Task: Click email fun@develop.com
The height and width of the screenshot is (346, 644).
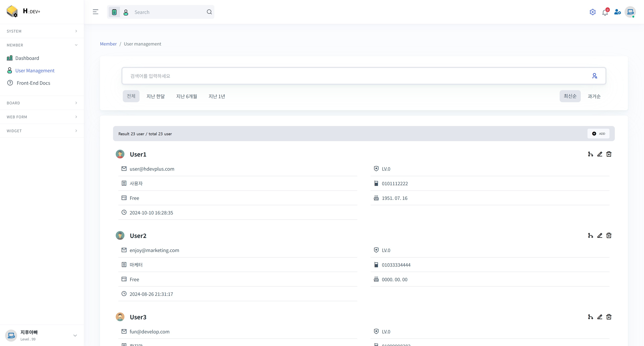Action: tap(149, 332)
